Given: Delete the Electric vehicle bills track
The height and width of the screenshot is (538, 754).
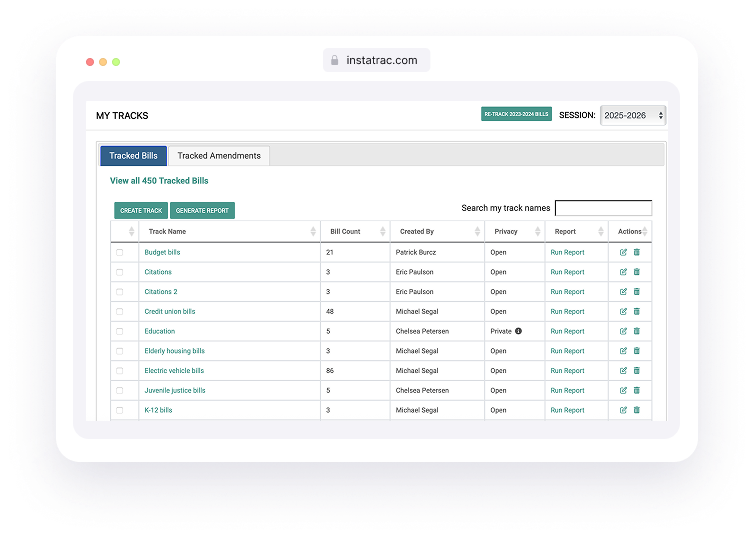Looking at the screenshot, I should [x=637, y=371].
